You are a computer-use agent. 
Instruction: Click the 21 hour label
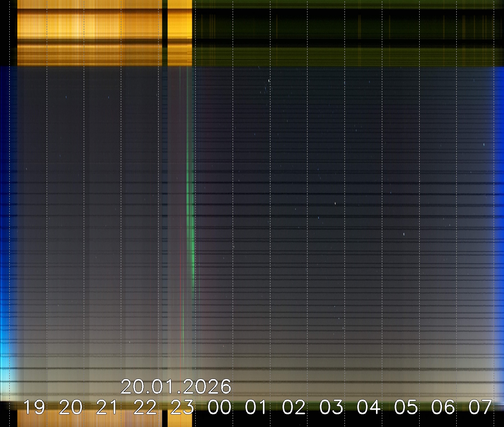pyautogui.click(x=107, y=407)
